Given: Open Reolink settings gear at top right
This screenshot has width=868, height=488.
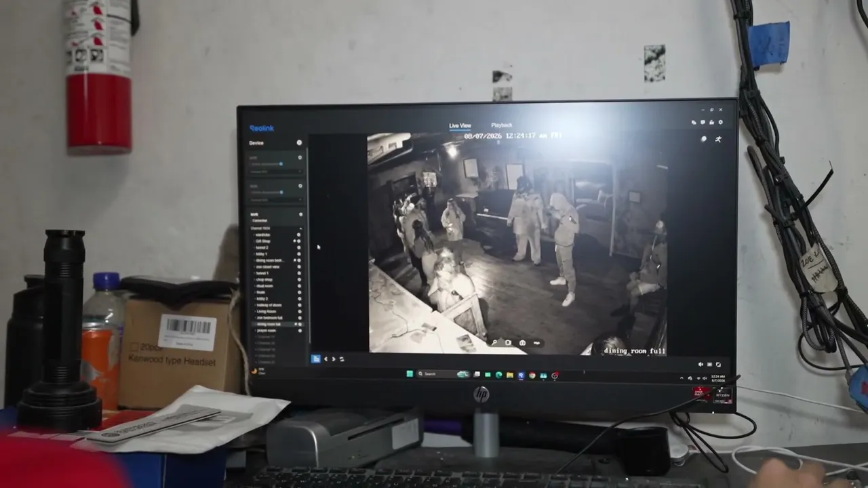Looking at the screenshot, I should 720,123.
